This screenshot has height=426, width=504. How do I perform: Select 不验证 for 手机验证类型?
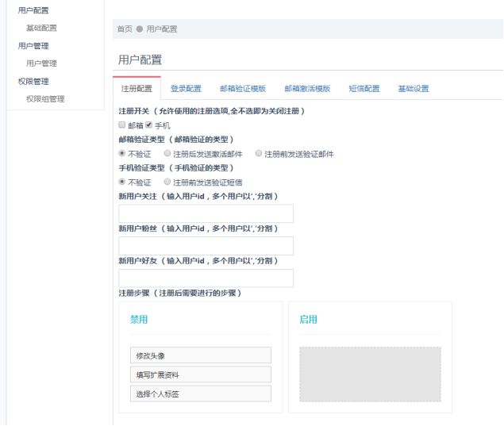coord(121,182)
